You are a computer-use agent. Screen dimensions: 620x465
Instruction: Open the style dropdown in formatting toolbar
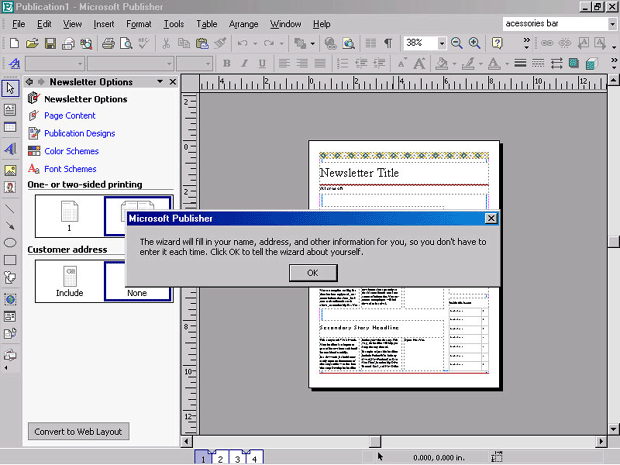[x=80, y=63]
